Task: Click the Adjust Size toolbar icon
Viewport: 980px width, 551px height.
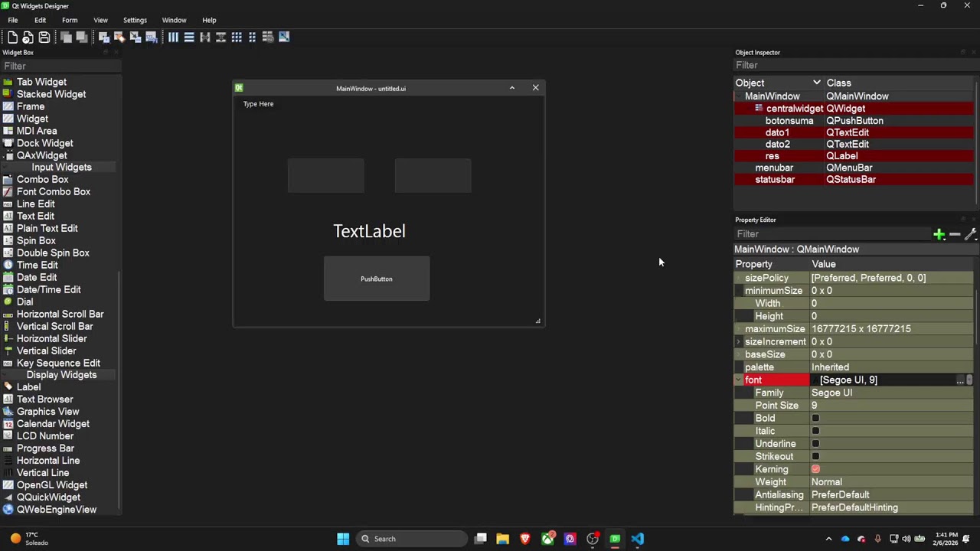Action: (x=284, y=37)
